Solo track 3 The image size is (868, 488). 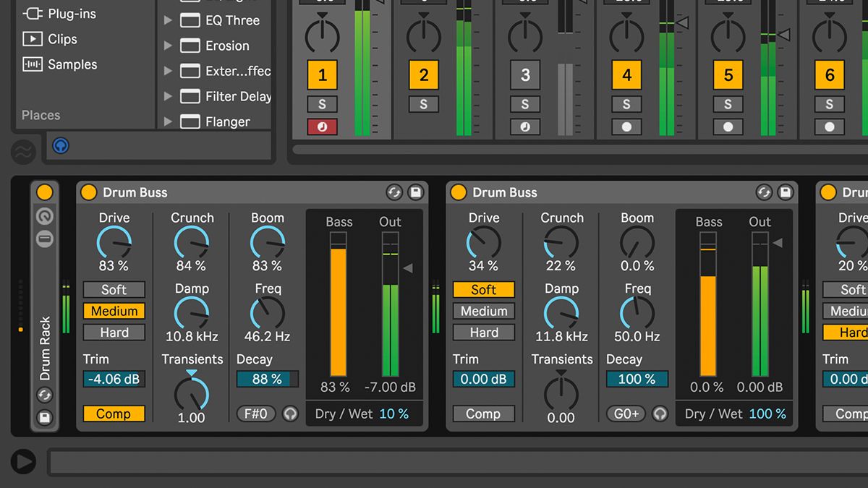point(524,104)
